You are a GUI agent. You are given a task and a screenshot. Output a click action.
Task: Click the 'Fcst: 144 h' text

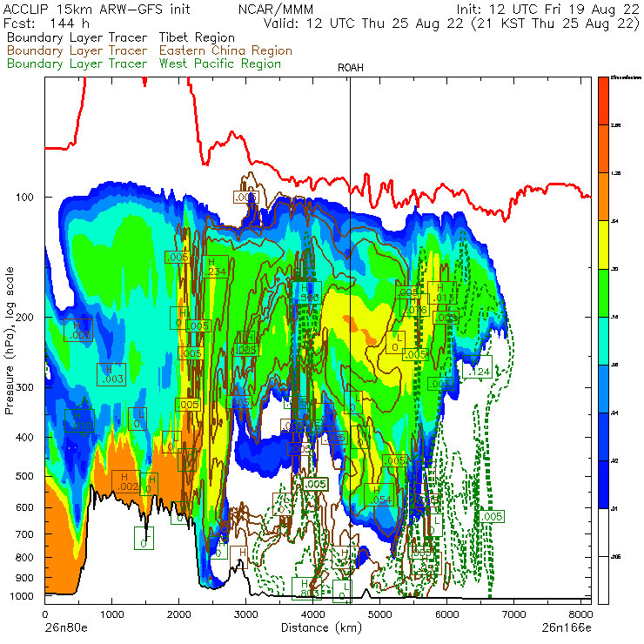tap(46, 23)
